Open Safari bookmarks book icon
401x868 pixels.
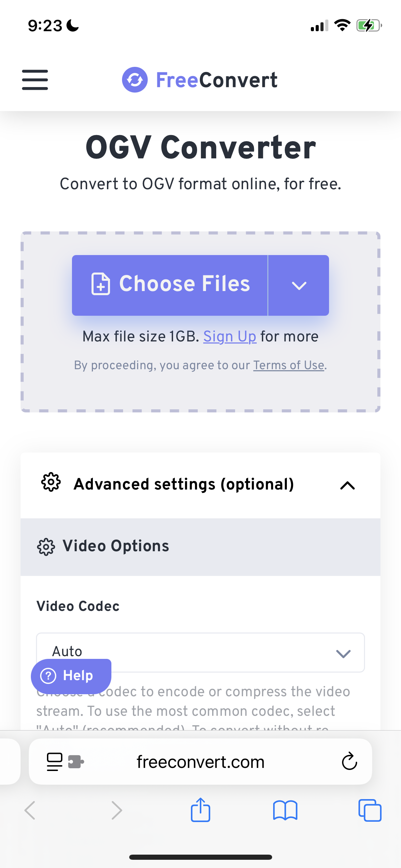coord(285,810)
